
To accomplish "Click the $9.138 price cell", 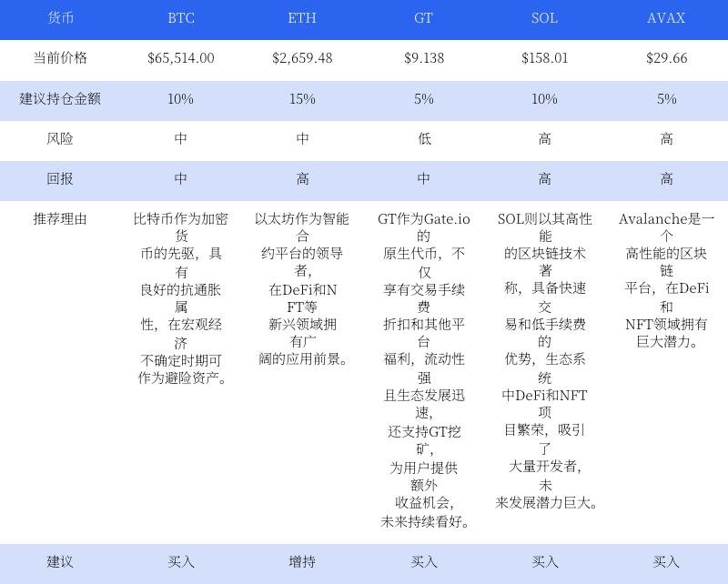I will 424,58.
